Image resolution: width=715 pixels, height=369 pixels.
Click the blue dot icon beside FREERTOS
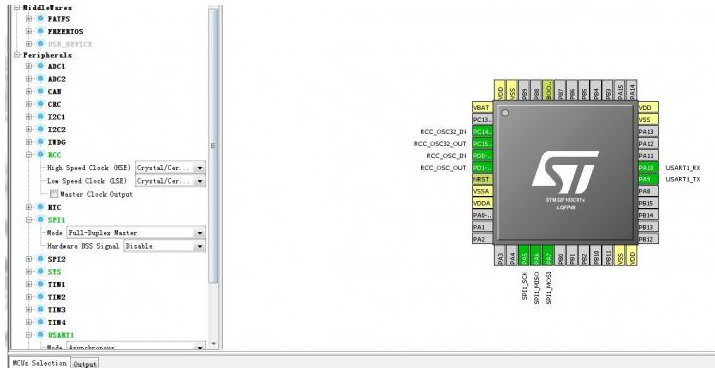(40, 31)
